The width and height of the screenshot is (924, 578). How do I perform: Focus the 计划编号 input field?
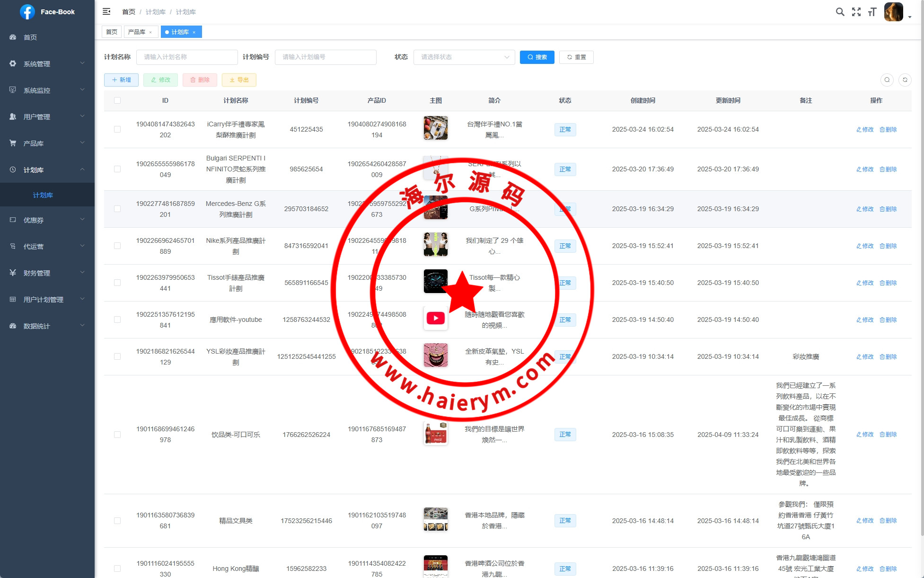326,57
